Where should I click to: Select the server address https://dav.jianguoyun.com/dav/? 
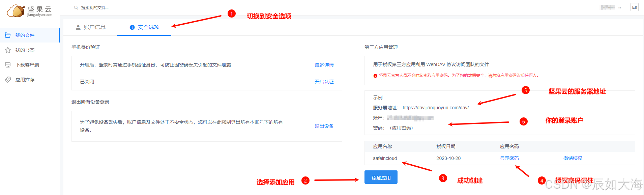436,108
